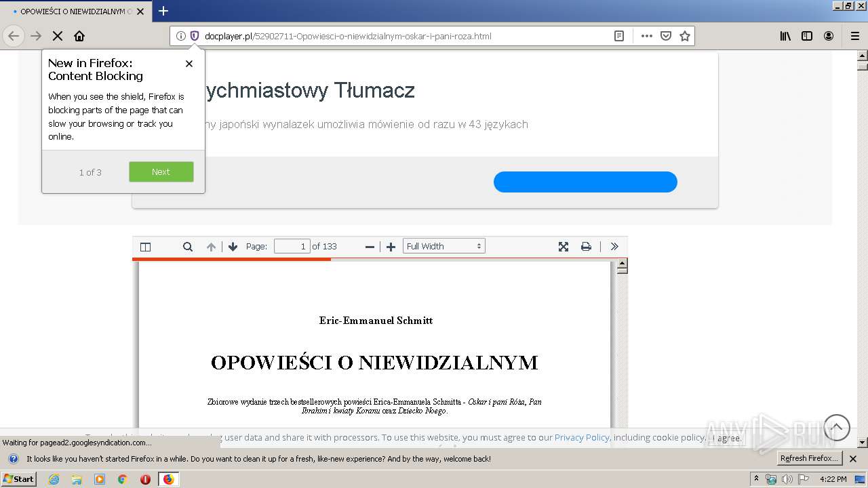Edit the PDF page number field
The height and width of the screenshot is (488, 868).
click(292, 247)
